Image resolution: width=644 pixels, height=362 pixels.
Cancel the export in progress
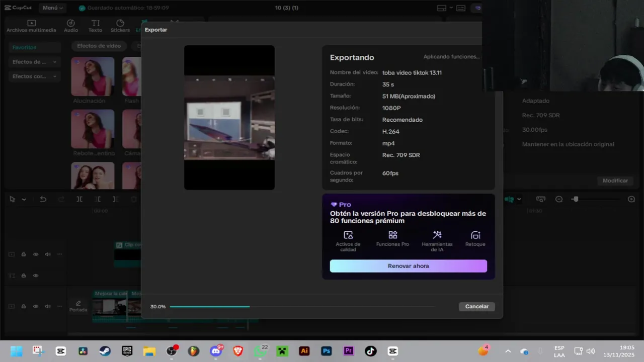pyautogui.click(x=476, y=307)
